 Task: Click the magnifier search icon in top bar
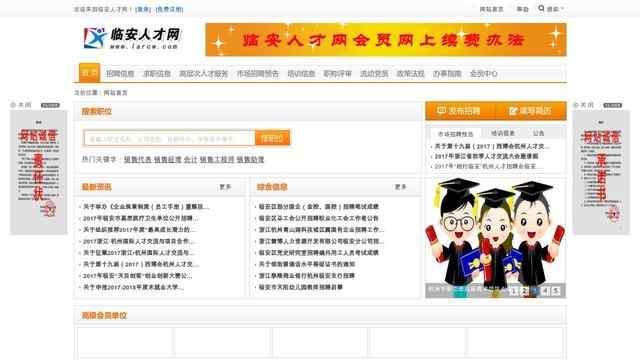[x=541, y=9]
